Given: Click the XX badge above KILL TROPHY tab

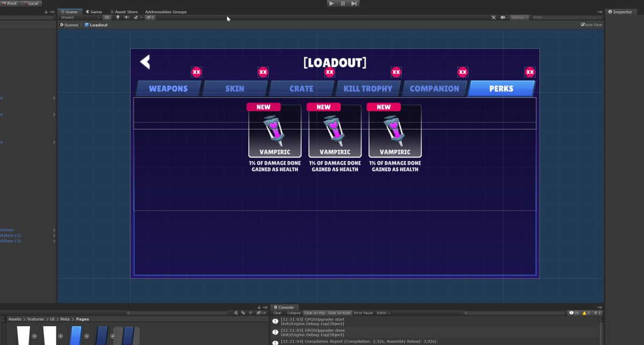Looking at the screenshot, I should tap(396, 72).
